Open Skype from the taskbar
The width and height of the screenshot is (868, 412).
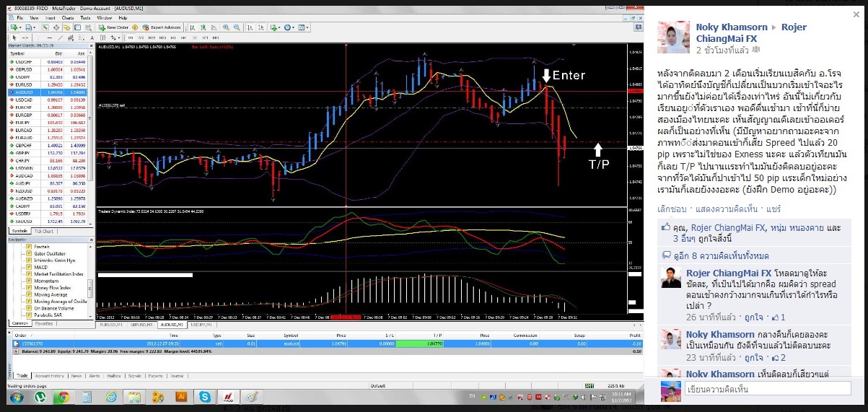tap(205, 398)
